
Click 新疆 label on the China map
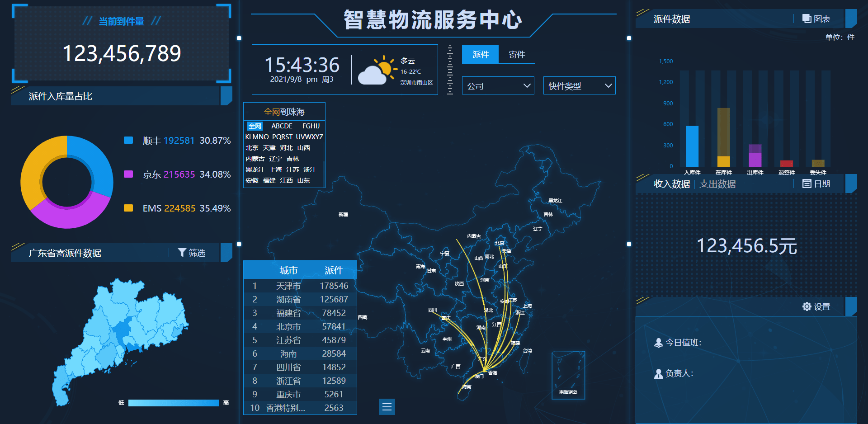tap(344, 215)
